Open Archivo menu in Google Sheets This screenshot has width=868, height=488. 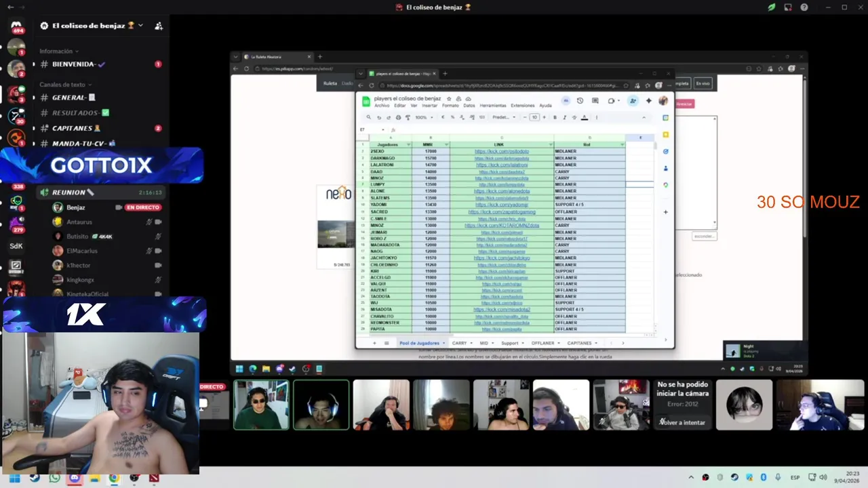point(382,106)
